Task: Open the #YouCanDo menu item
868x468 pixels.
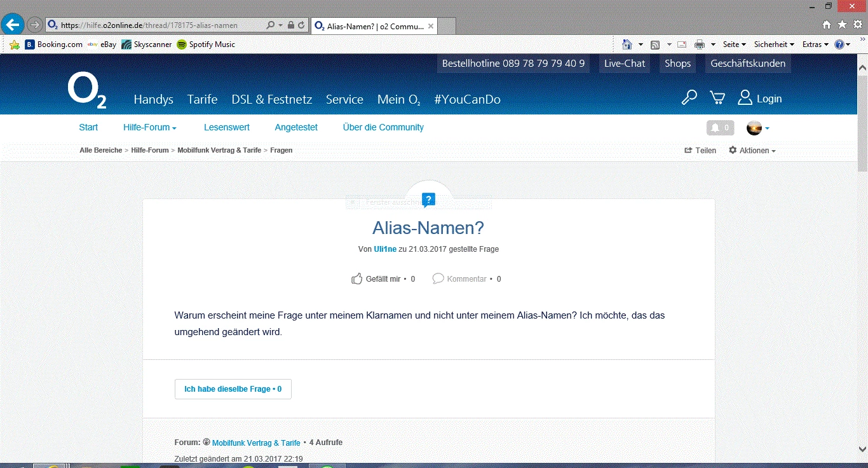Action: point(467,99)
